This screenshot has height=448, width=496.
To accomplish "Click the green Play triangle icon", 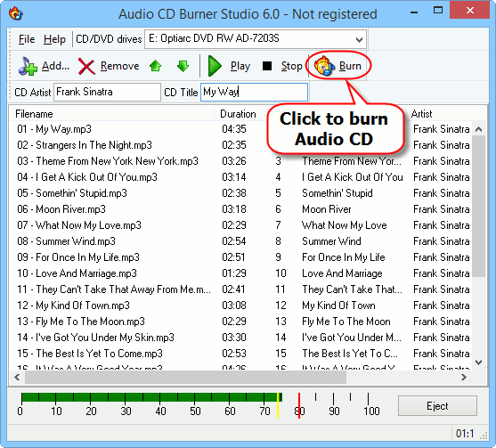I will (215, 66).
